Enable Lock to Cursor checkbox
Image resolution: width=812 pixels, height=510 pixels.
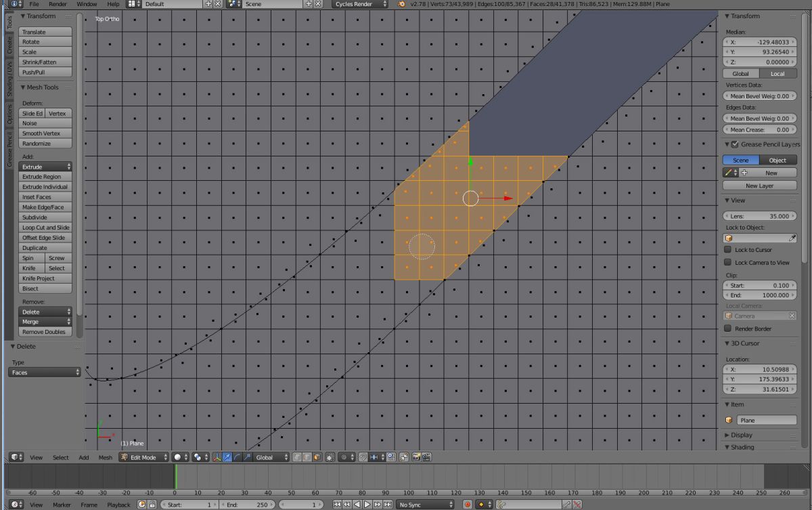pyautogui.click(x=728, y=250)
